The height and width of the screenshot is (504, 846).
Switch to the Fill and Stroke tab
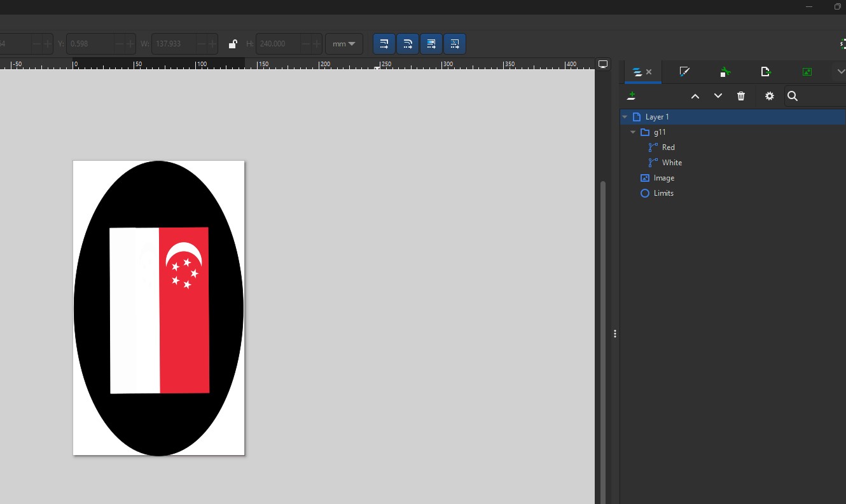tap(684, 72)
